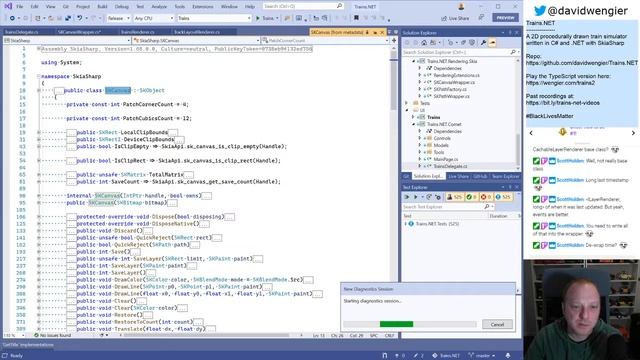640x360 pixels.
Task: Click the Live Share icon in toolbar
Action: (x=444, y=18)
